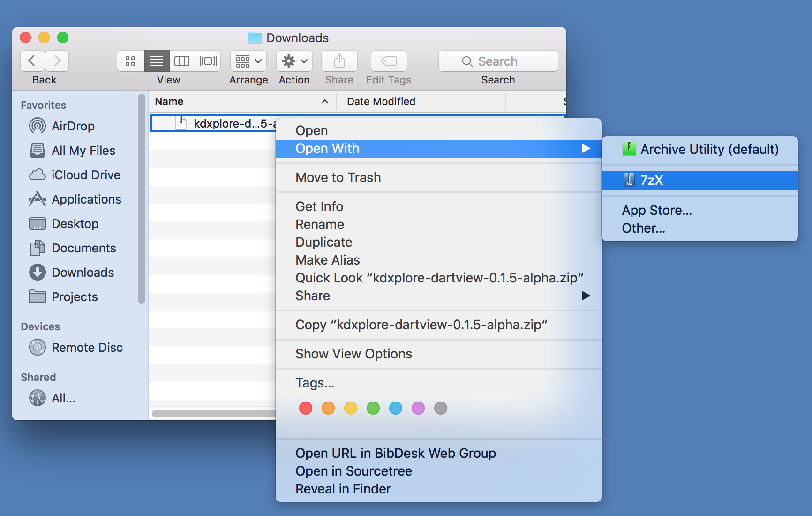Choose Open in the context menu
812x516 pixels.
coord(438,130)
